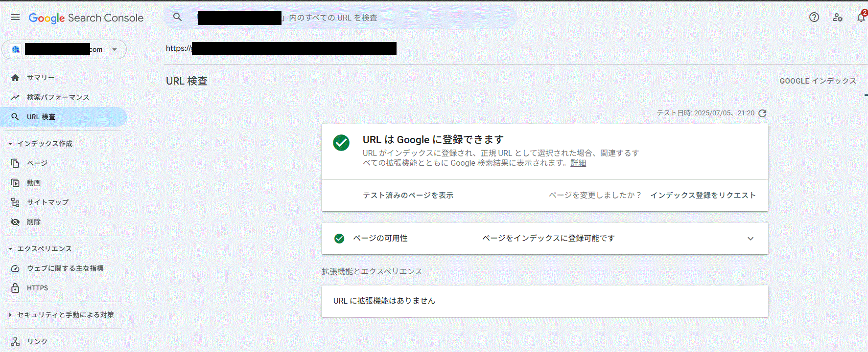
Task: Click テスト日時: 2025/07/05、21:20 timestamp
Action: tap(705, 113)
